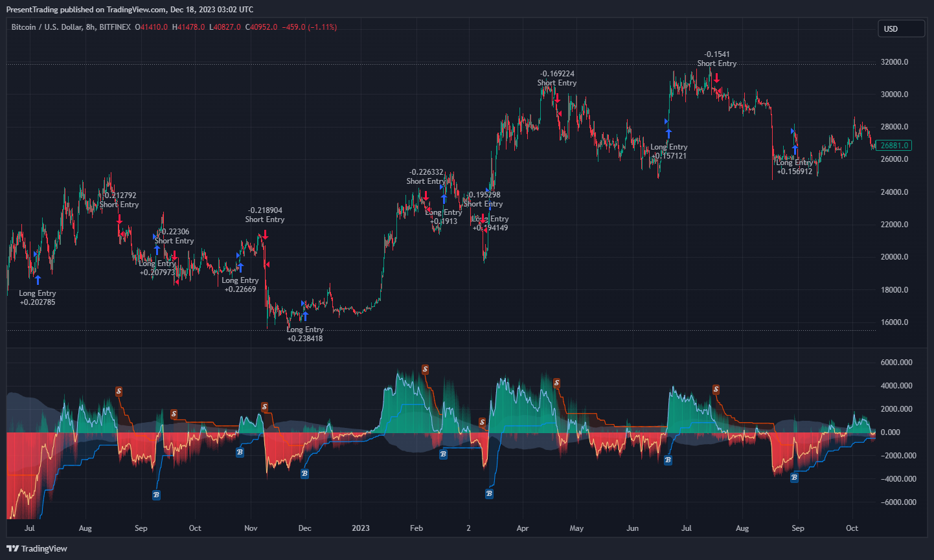Viewport: 934px width, 560px height.
Task: Click the trade label -0.226332
Action: click(426, 172)
